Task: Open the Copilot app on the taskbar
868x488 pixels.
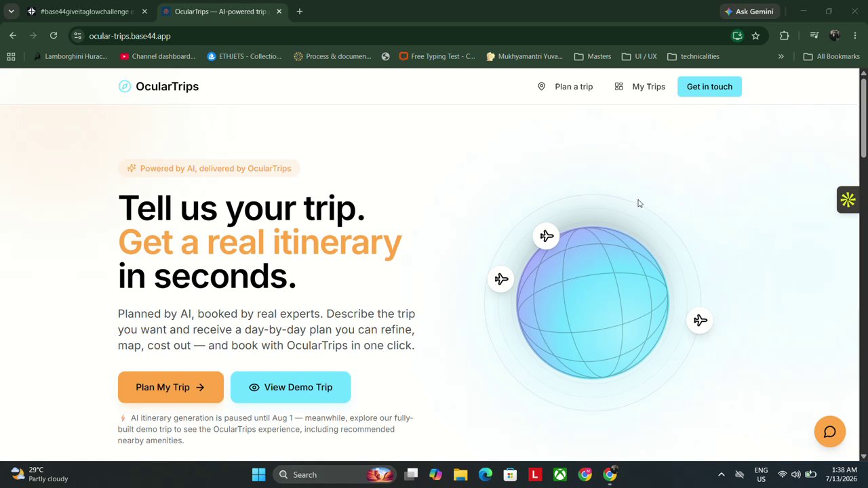Action: coord(435,474)
